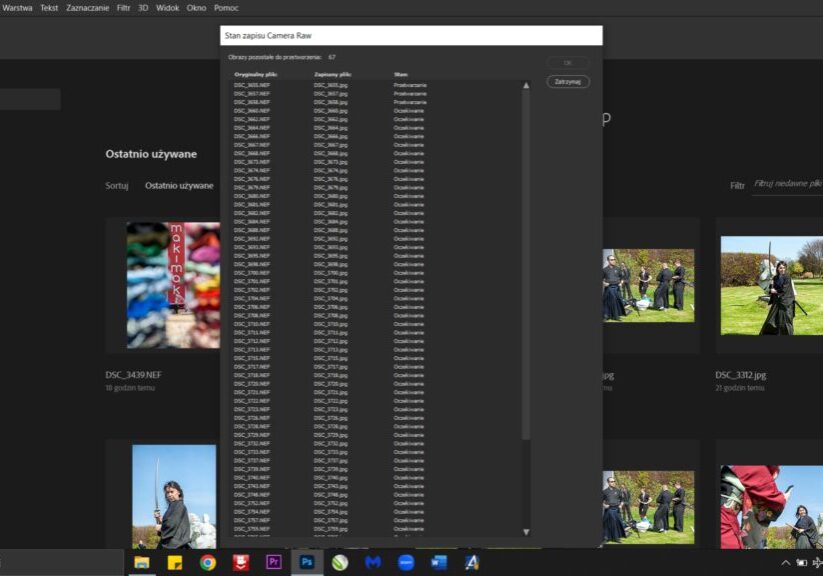This screenshot has height=576, width=823.
Task: Open the Pomoc menu
Action: point(226,8)
